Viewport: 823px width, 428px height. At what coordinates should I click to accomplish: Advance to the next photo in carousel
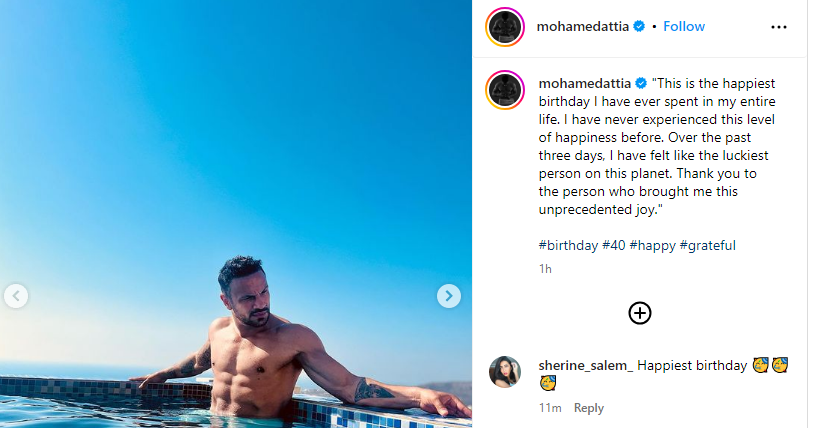[x=449, y=296]
